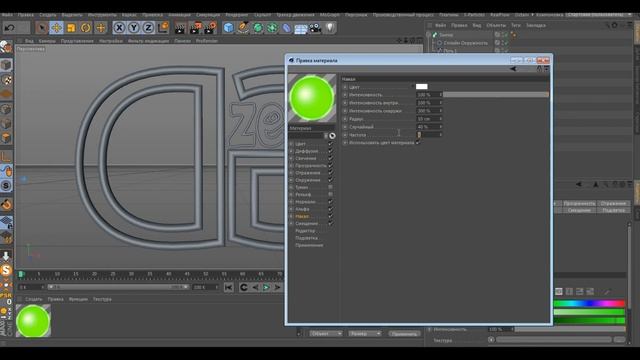Viewport: 640px width, 360px height.
Task: Click the green Array modeling objects icon
Action: pos(272,28)
